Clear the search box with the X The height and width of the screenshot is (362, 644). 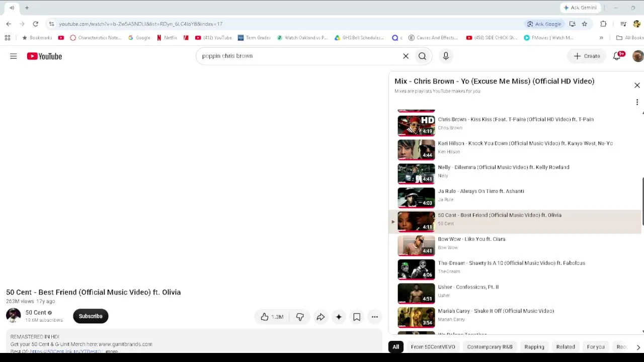(406, 56)
